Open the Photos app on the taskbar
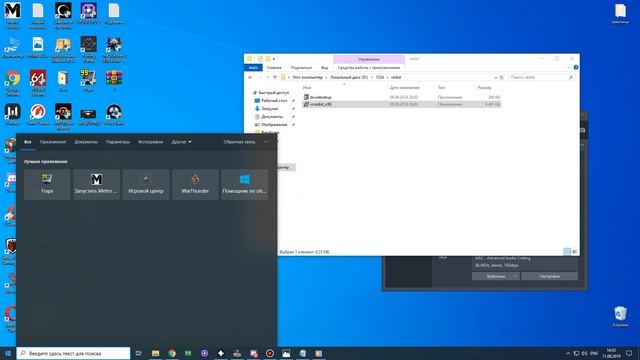 pos(286,353)
